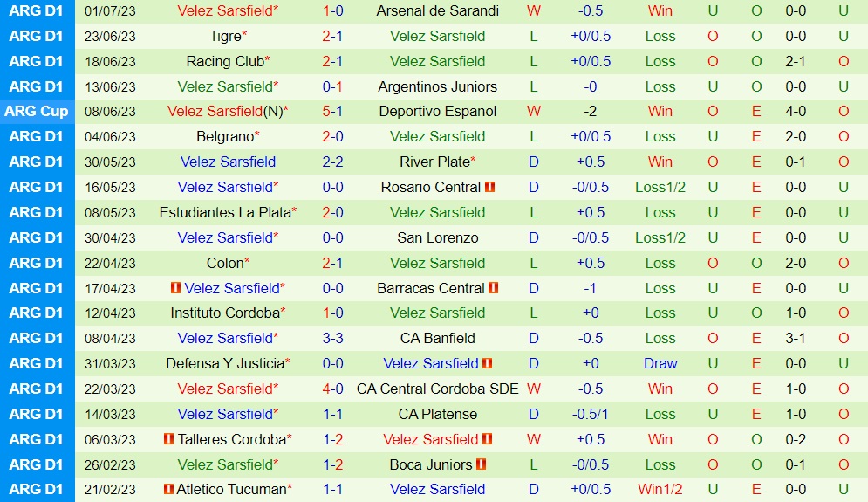
Task: Click the 3-3 match score
Action: [x=332, y=338]
